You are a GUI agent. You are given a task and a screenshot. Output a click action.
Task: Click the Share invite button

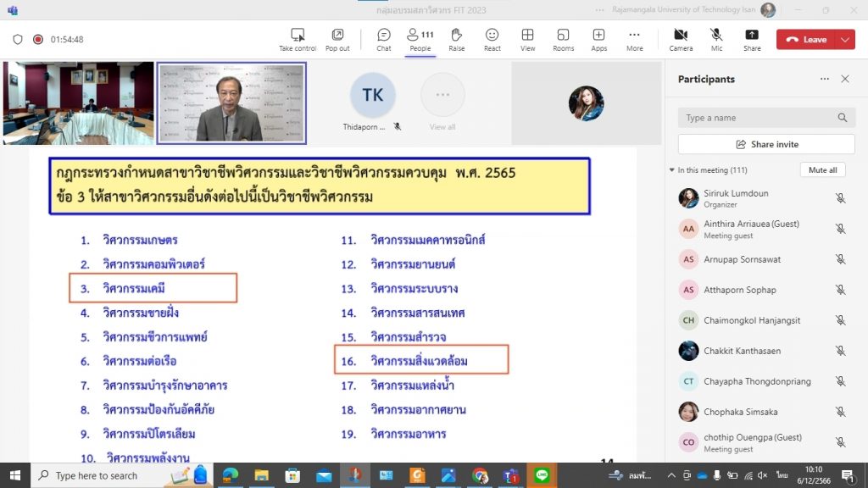pos(766,144)
